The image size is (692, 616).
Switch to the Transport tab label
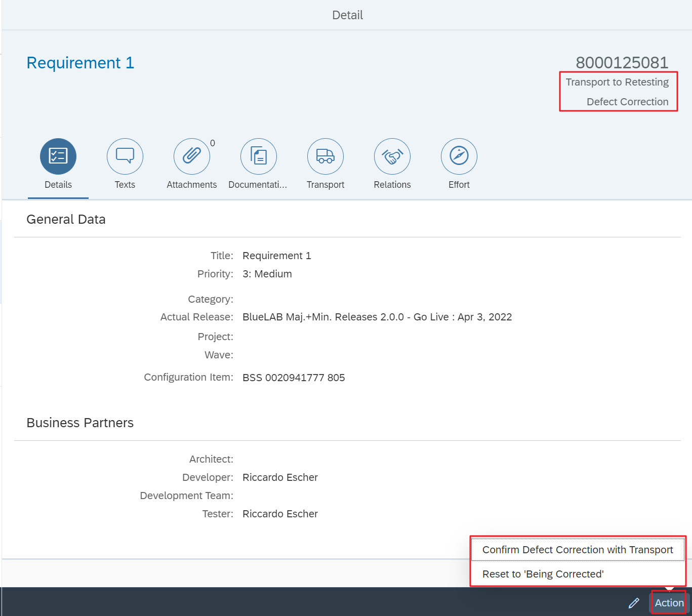click(325, 185)
